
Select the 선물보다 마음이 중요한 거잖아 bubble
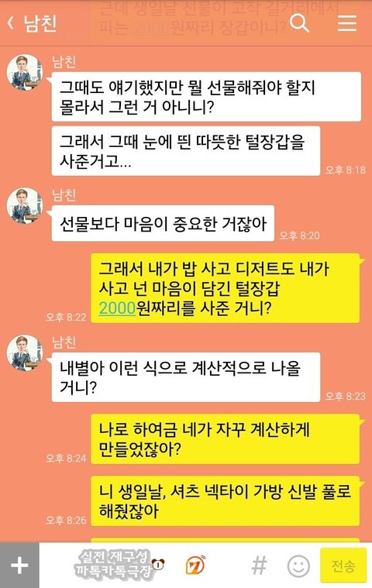[163, 223]
